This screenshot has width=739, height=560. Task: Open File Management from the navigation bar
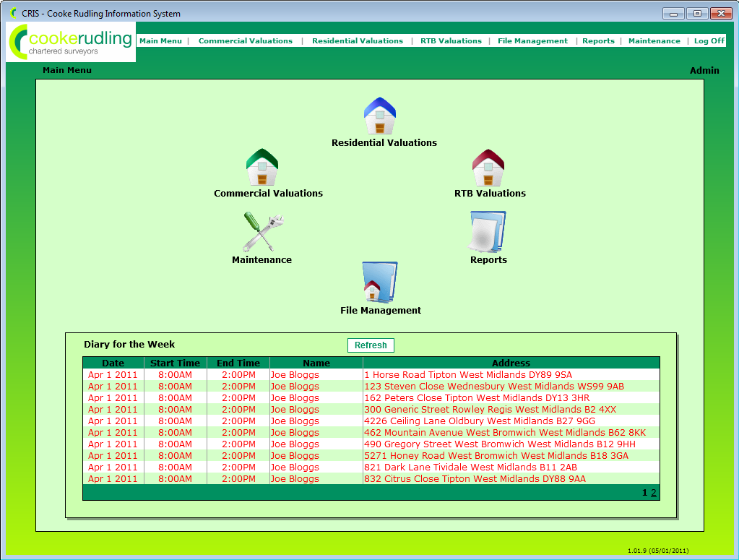[532, 41]
